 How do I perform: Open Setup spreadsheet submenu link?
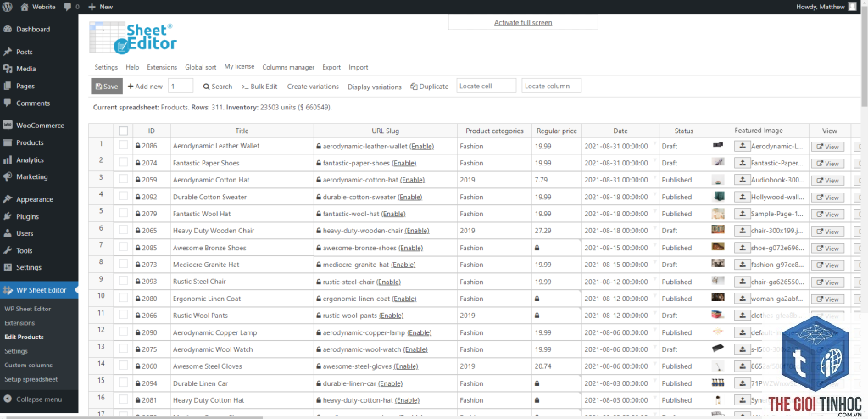tap(31, 379)
